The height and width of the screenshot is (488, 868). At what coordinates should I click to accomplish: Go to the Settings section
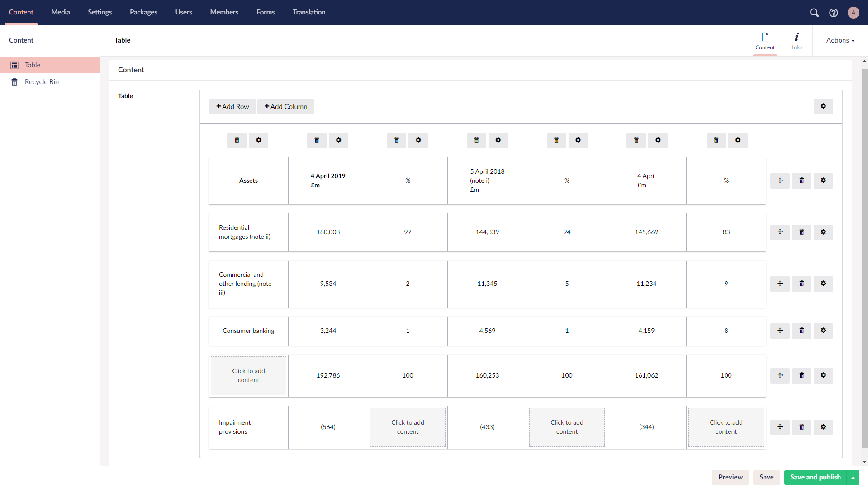coord(100,12)
